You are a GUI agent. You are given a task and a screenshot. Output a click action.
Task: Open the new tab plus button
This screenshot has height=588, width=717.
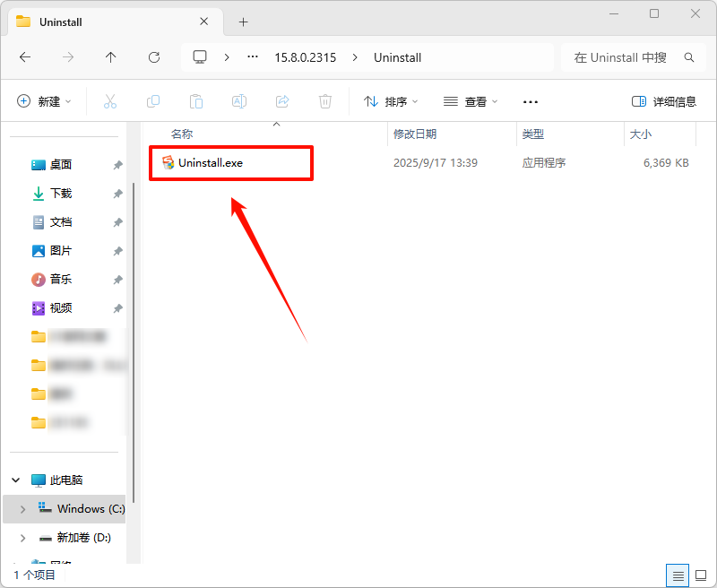(243, 22)
